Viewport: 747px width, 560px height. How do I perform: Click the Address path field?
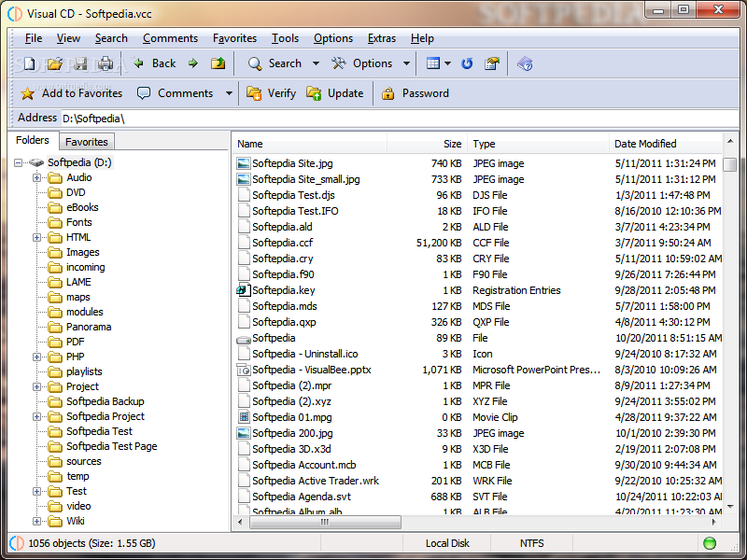(x=400, y=119)
